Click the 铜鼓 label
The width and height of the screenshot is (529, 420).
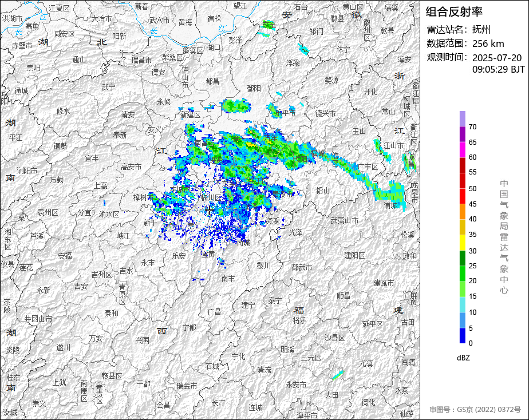pyautogui.click(x=60, y=146)
